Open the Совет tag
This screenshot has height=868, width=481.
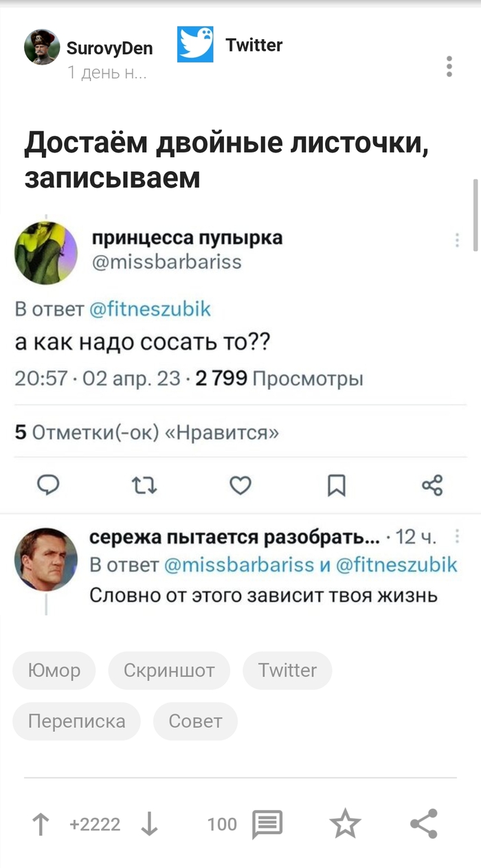click(195, 721)
